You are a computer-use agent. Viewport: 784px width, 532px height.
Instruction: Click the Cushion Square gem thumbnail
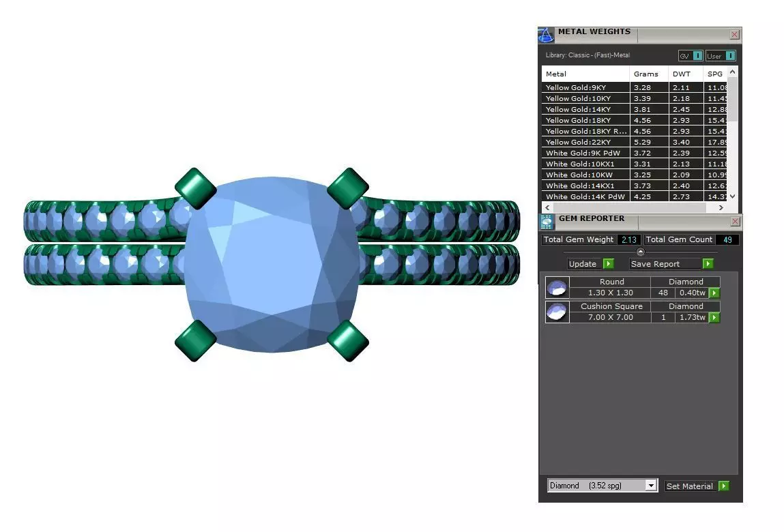click(x=557, y=312)
